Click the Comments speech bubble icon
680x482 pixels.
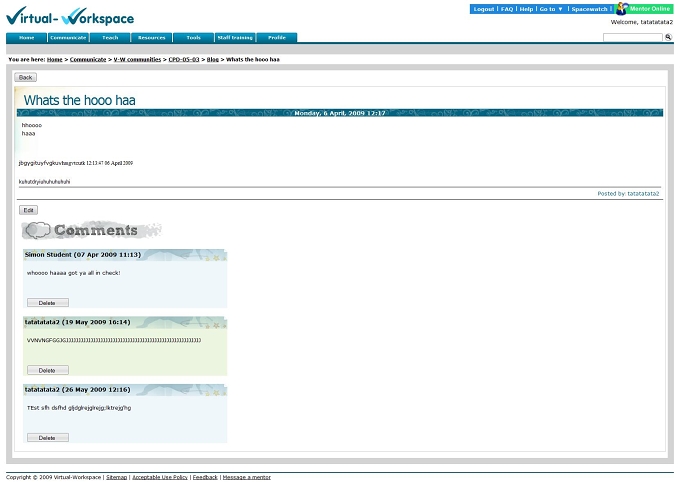pos(38,230)
